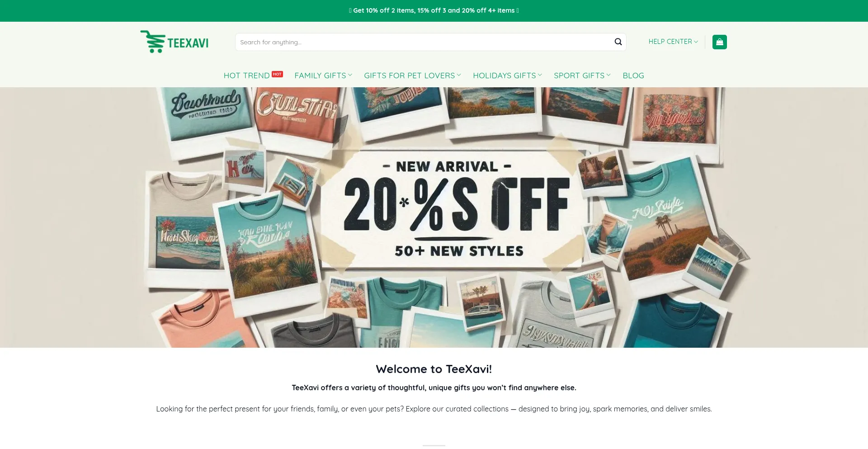
Task: Open the green shopping bag cart icon
Action: pos(719,42)
